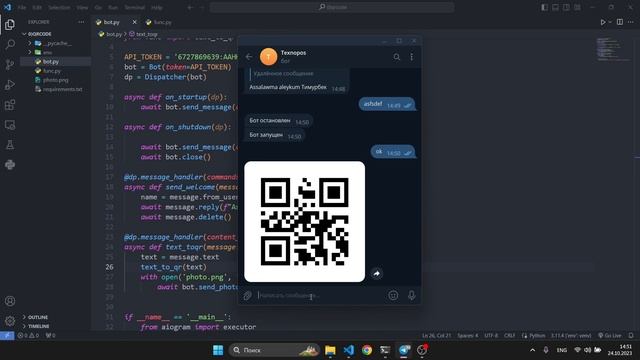Open Run and Debug view

(x=10, y=84)
